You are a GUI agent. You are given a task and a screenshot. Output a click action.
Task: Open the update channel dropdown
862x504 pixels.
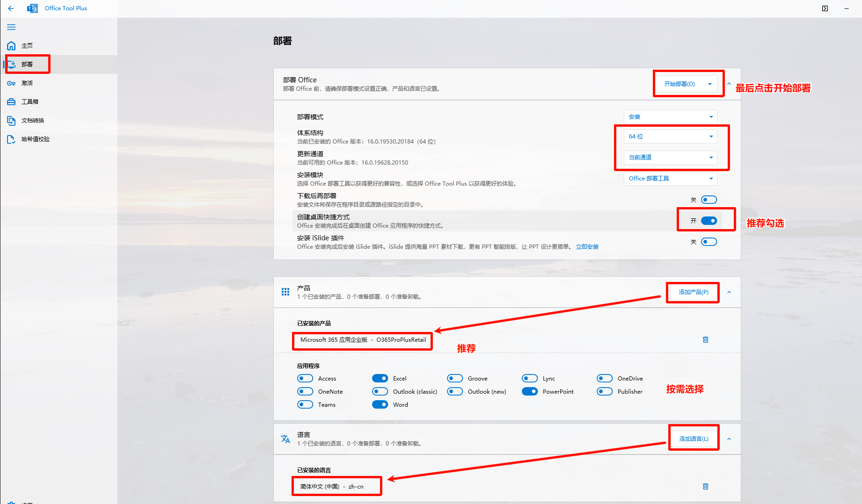tap(670, 158)
